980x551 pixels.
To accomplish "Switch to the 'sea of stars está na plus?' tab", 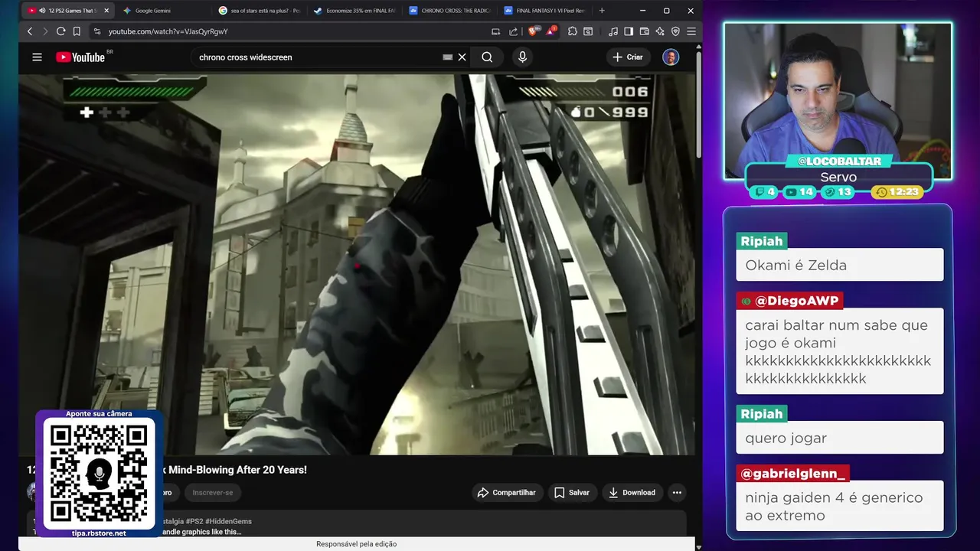I will (258, 11).
